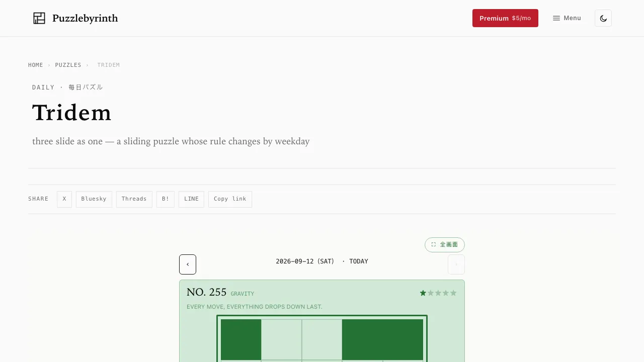Open the hamburger Menu

coord(567,18)
